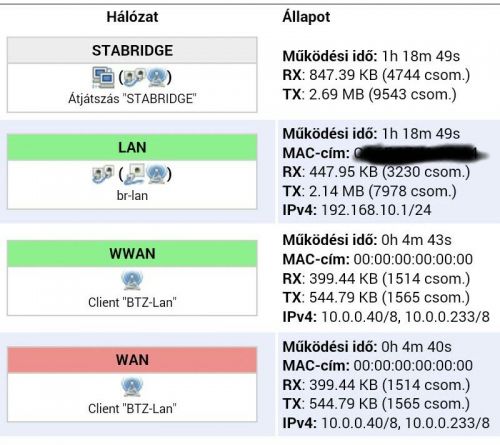Click the Hálózat column header
Viewport: 500px width, 445px height.
[x=132, y=17]
